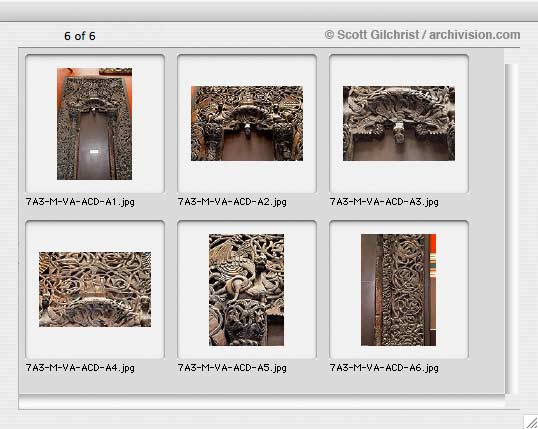Open the 7A3-M-VA-ACD-A3.jpg thumbnail image

point(399,124)
